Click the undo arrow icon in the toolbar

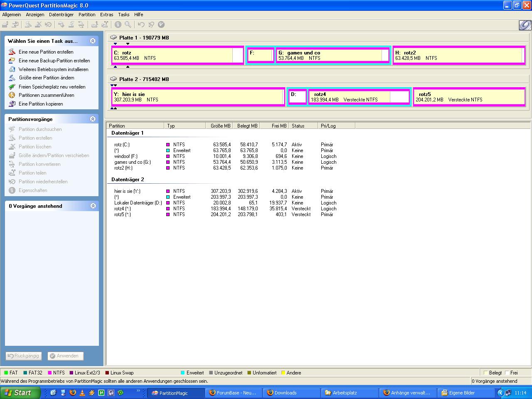click(141, 25)
